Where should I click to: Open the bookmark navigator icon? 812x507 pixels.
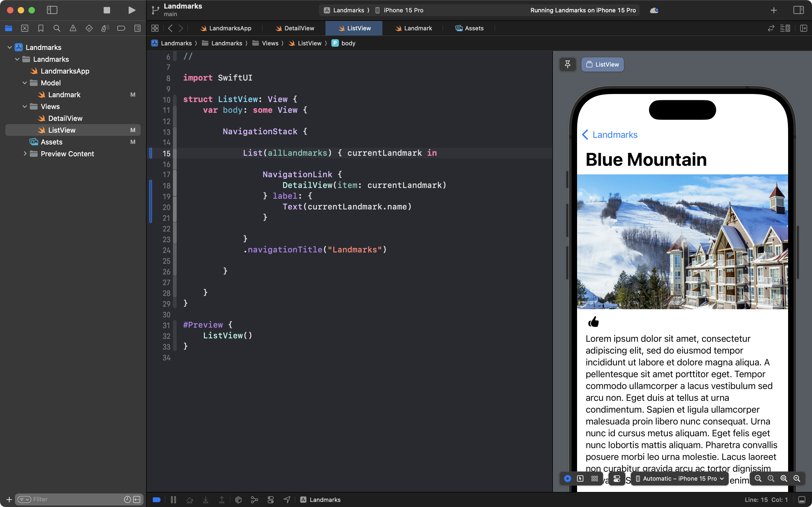click(x=41, y=28)
